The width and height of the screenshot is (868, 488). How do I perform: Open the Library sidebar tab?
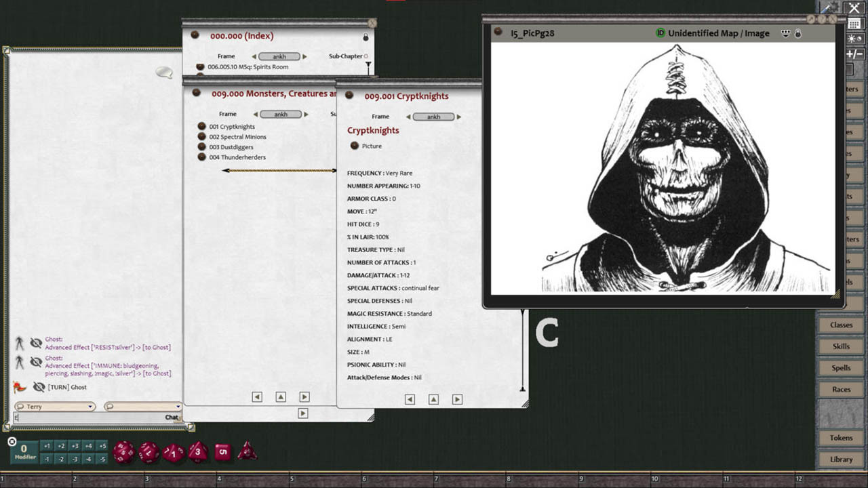coord(841,459)
